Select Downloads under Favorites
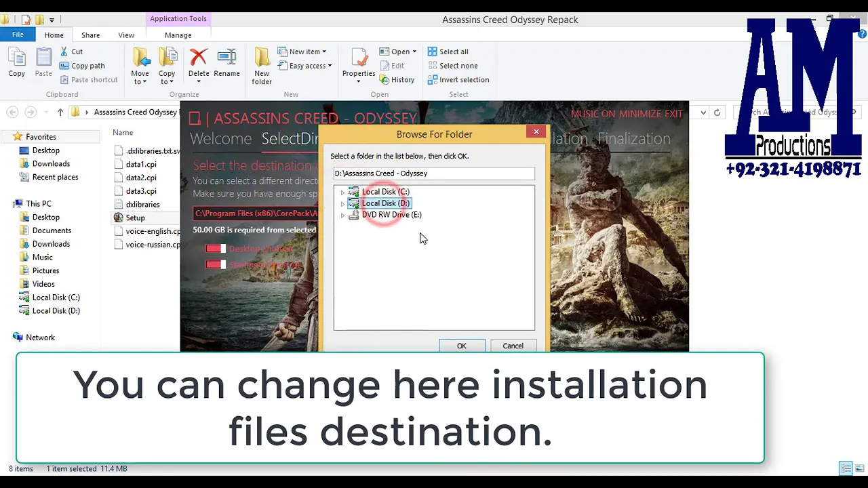This screenshot has height=488, width=868. [x=51, y=163]
